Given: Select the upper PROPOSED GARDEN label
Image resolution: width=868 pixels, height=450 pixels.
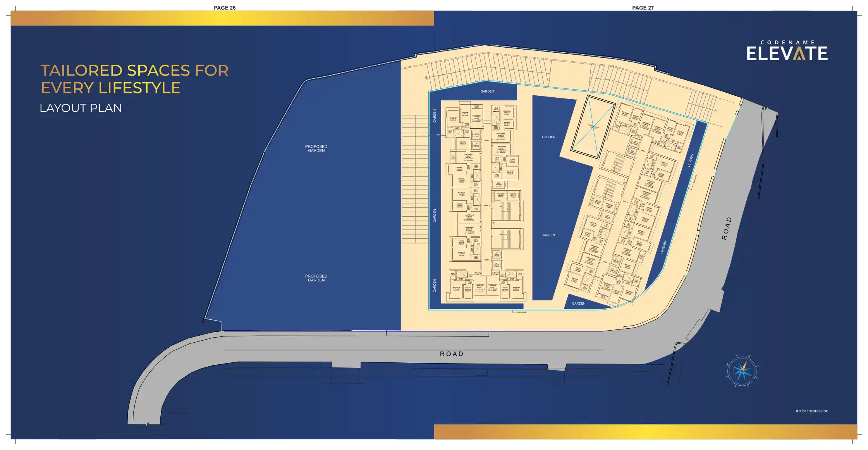Looking at the screenshot, I should click(x=316, y=148).
